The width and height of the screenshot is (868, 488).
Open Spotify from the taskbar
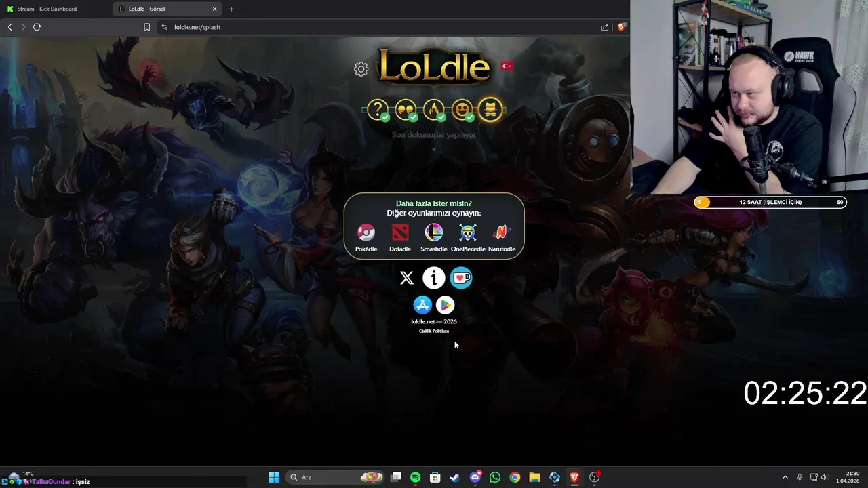[415, 477]
